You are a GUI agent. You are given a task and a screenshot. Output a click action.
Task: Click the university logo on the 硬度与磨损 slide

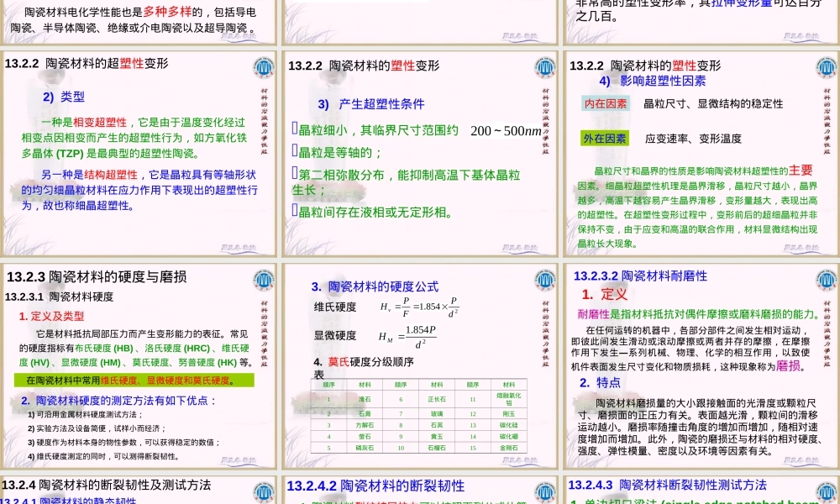pyautogui.click(x=264, y=280)
